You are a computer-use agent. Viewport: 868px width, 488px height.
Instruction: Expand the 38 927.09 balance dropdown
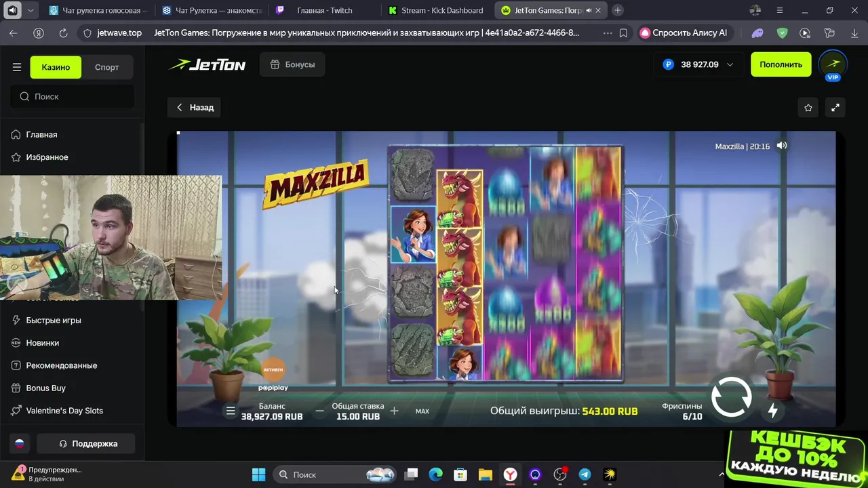pyautogui.click(x=698, y=64)
